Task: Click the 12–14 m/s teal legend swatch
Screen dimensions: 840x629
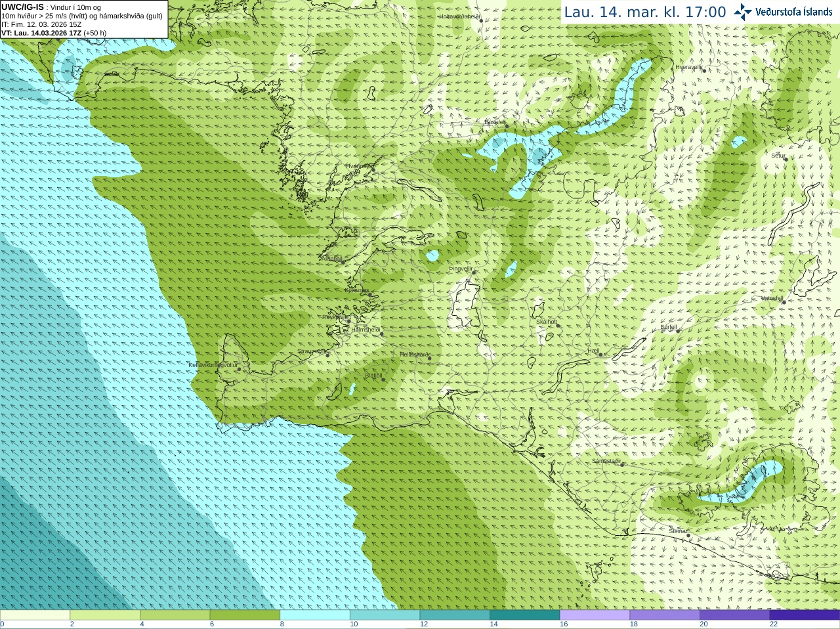Action: coord(455,615)
